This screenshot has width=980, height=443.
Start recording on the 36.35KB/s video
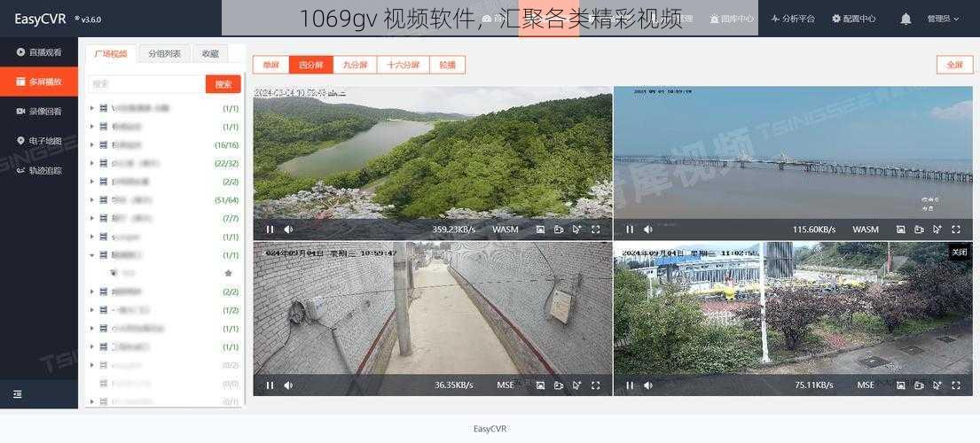tap(559, 385)
